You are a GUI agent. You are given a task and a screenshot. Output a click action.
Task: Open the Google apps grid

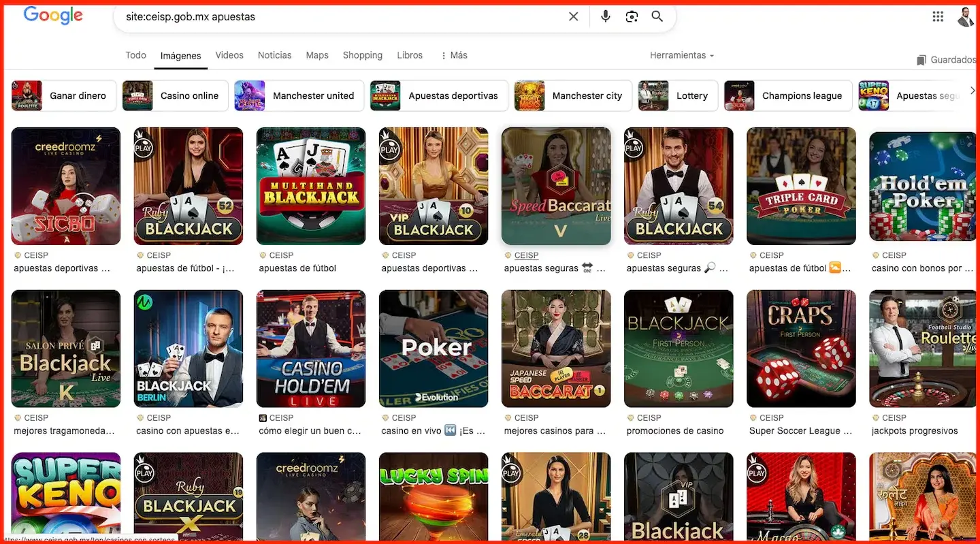[938, 16]
